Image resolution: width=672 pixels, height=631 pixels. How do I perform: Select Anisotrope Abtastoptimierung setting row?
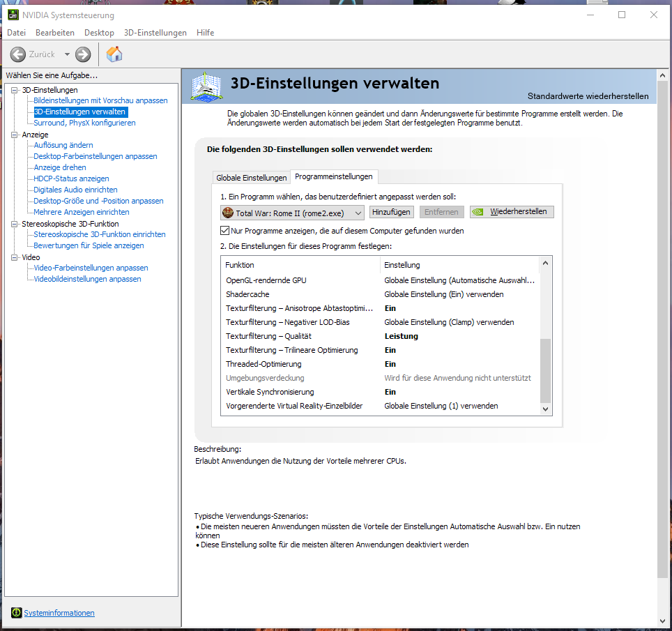click(x=380, y=308)
